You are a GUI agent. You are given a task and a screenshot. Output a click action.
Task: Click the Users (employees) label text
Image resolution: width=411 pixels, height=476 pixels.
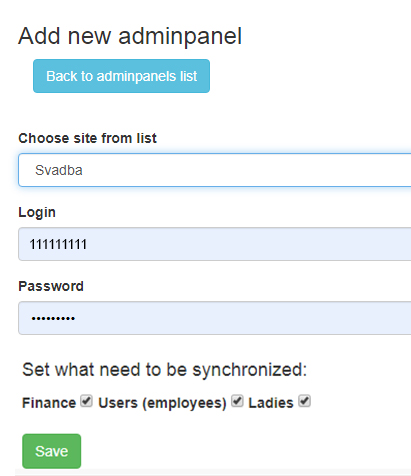pos(162,403)
